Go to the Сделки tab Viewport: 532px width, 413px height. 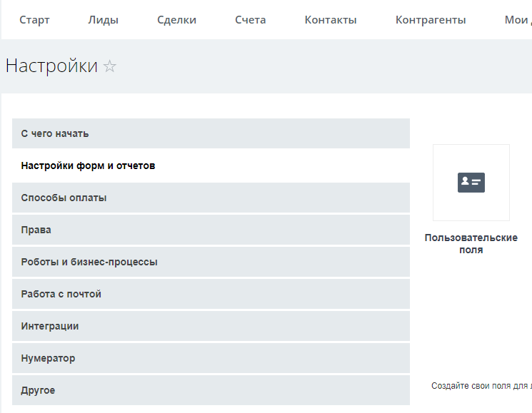click(x=176, y=20)
